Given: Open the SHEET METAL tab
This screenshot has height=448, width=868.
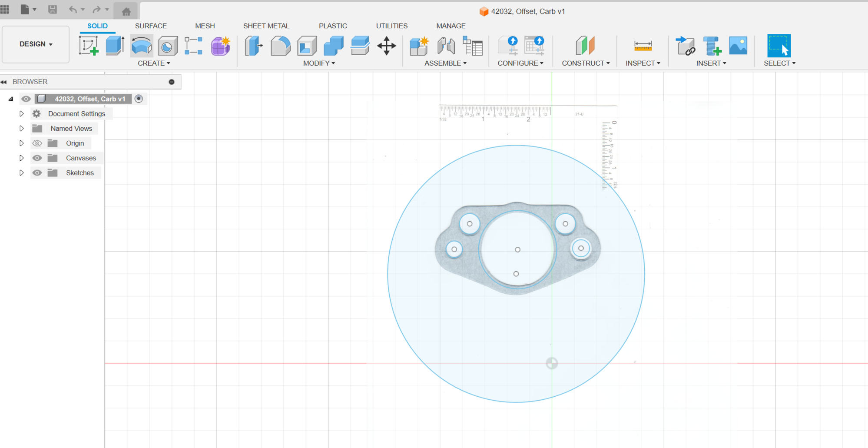Looking at the screenshot, I should click(x=266, y=26).
